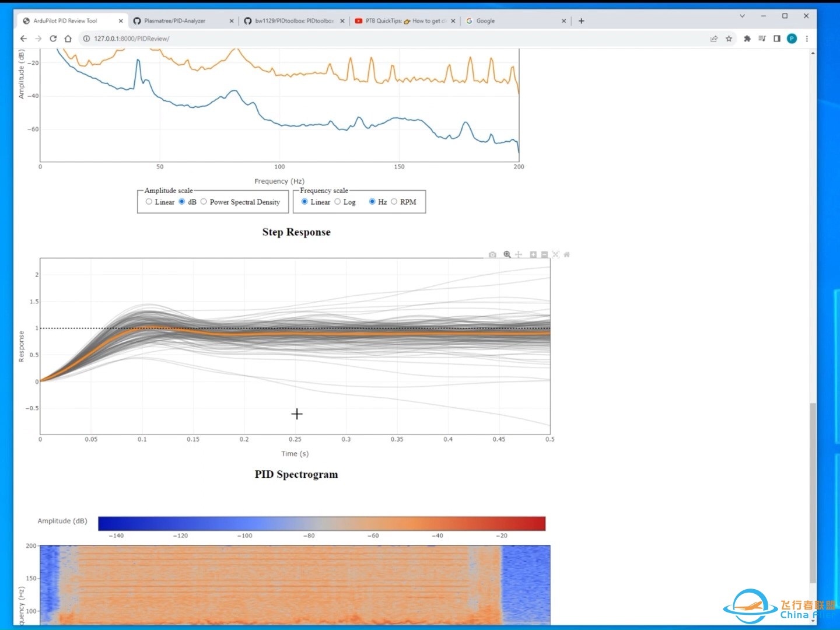Select the pan tool on Step Response plot

click(x=518, y=255)
